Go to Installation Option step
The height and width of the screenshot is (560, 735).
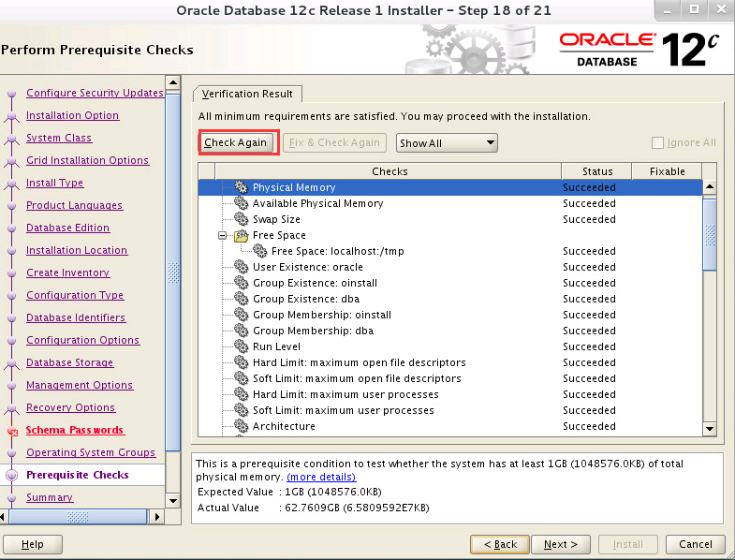pos(73,115)
